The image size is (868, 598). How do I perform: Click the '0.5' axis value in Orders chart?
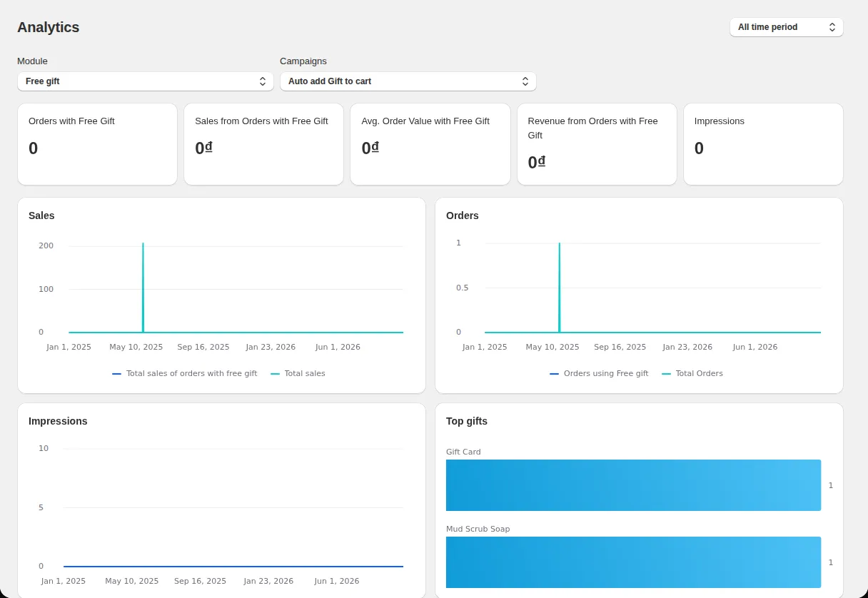point(463,288)
